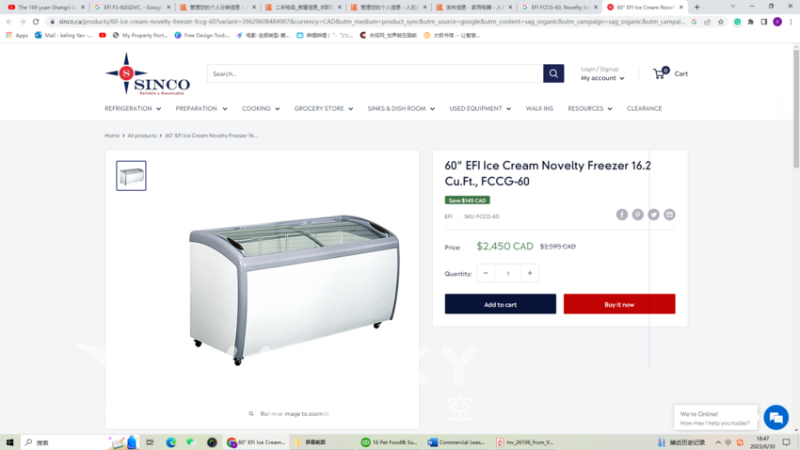Decrease quantity with minus button
Viewport: 800px width, 450px height.
click(x=486, y=273)
